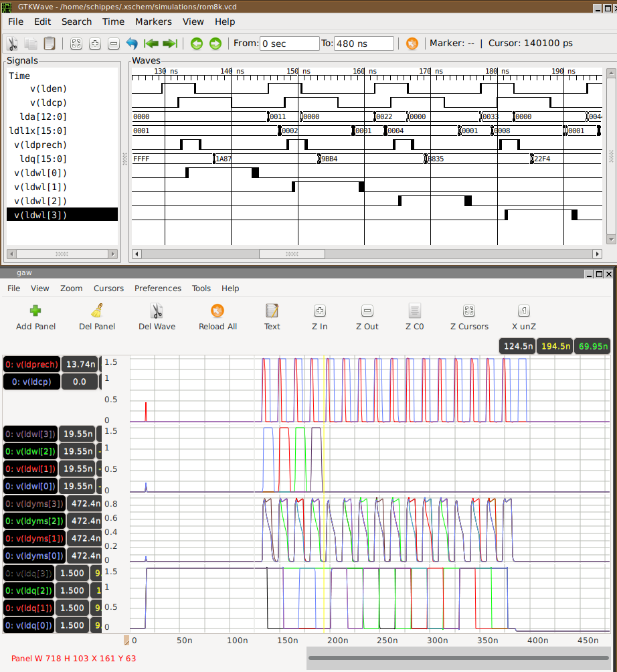Viewport: 617px width, 672px height.
Task: Click the From time input field
Action: tap(289, 44)
